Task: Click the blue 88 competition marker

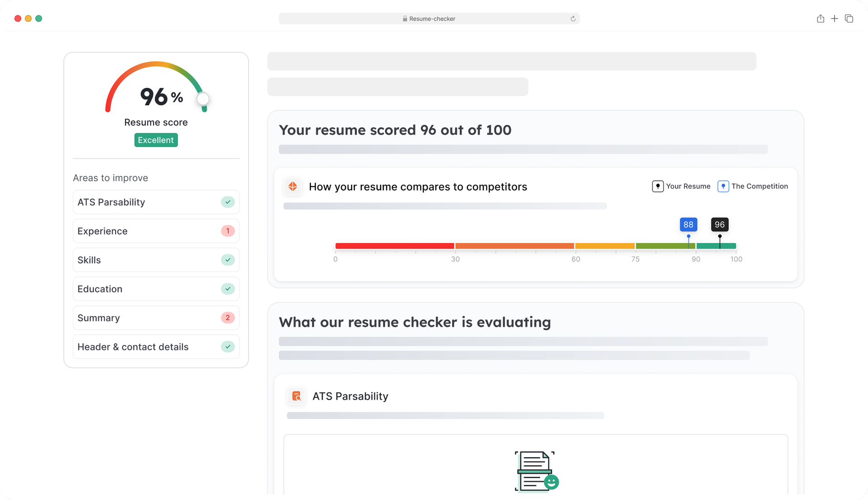Action: coord(688,225)
